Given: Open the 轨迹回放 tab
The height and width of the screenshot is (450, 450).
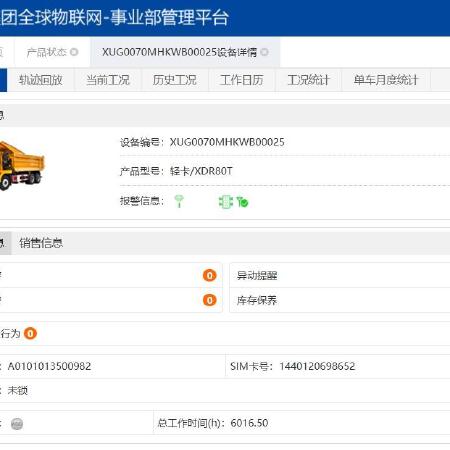Looking at the screenshot, I should click(x=41, y=80).
